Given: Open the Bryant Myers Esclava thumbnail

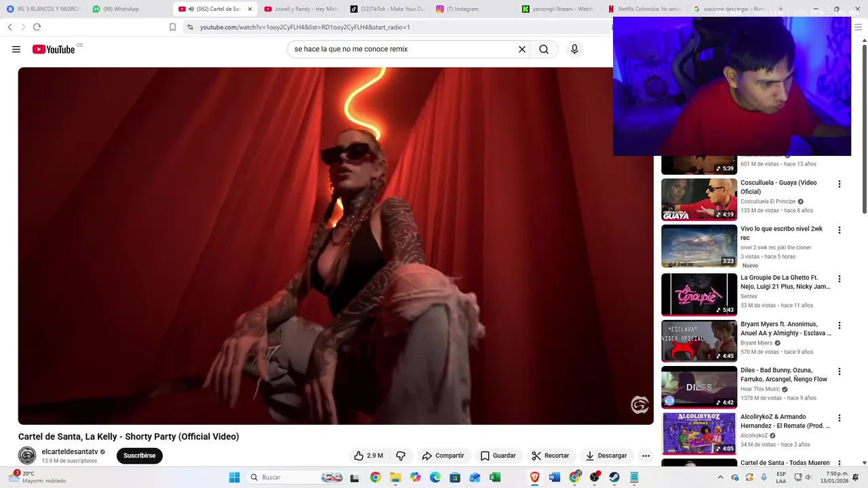Looking at the screenshot, I should coord(699,341).
